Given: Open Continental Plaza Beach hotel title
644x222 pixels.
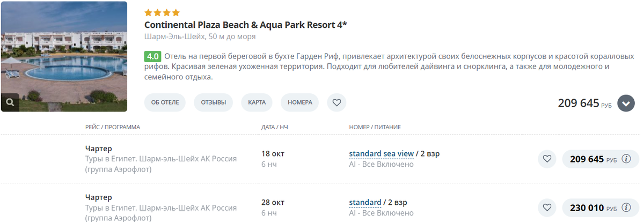Looking at the screenshot, I should 245,25.
